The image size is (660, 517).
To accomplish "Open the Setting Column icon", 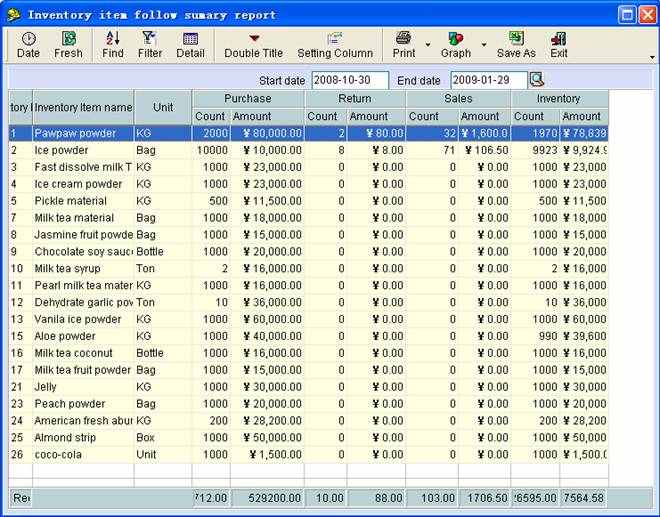I will (x=335, y=39).
